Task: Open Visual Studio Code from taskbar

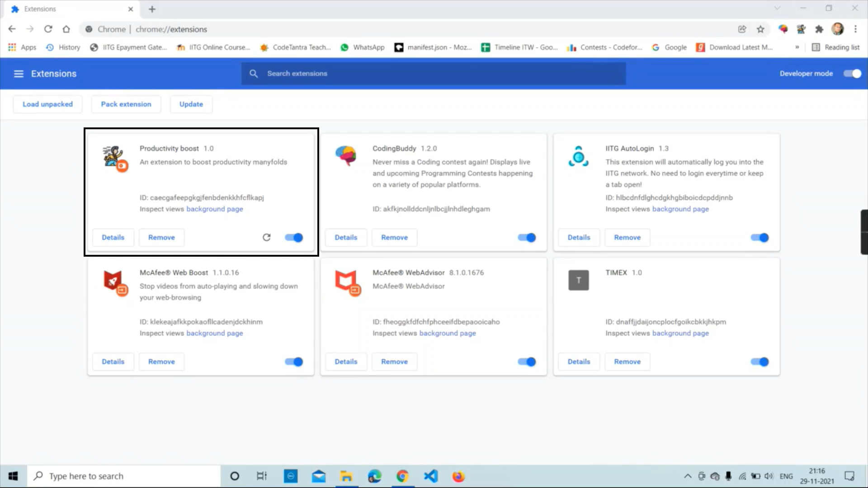Action: (431, 476)
